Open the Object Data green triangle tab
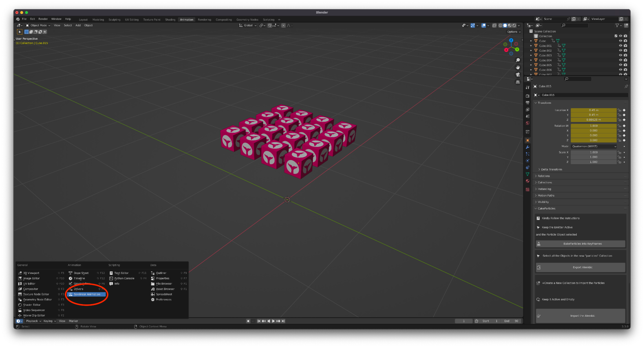This screenshot has height=347, width=644. click(527, 174)
